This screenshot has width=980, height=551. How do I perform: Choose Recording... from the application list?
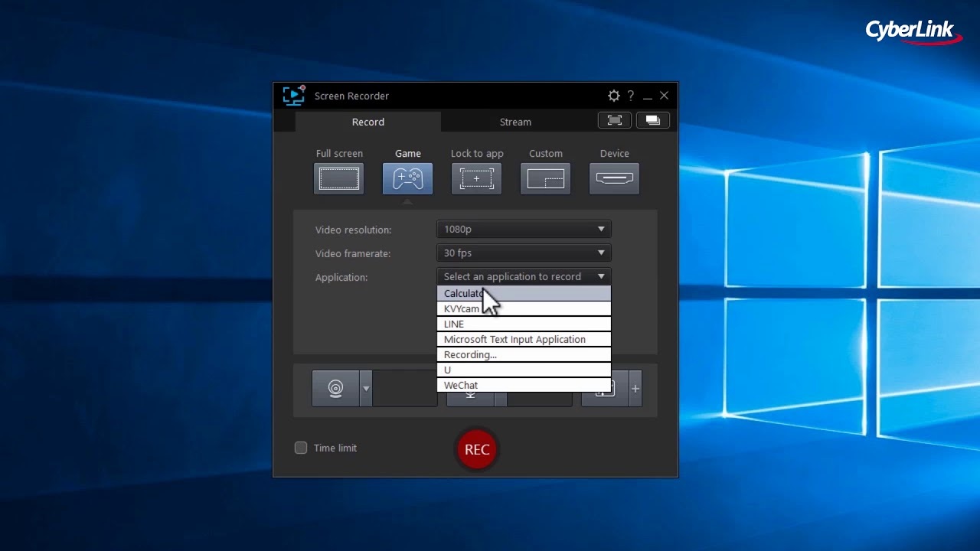[524, 355]
